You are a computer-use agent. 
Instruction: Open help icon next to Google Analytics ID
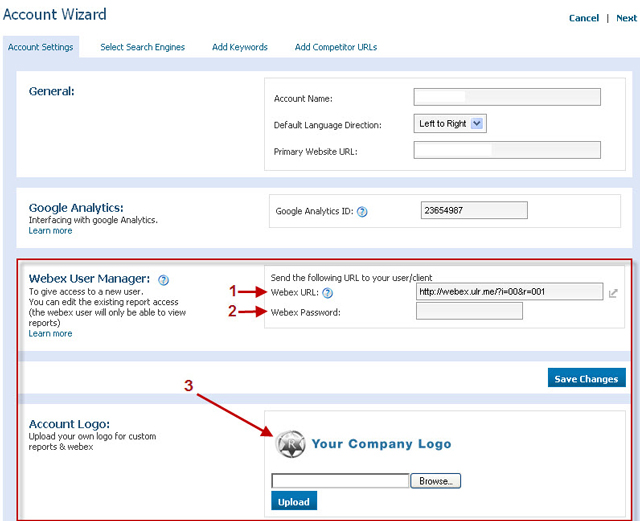(362, 212)
